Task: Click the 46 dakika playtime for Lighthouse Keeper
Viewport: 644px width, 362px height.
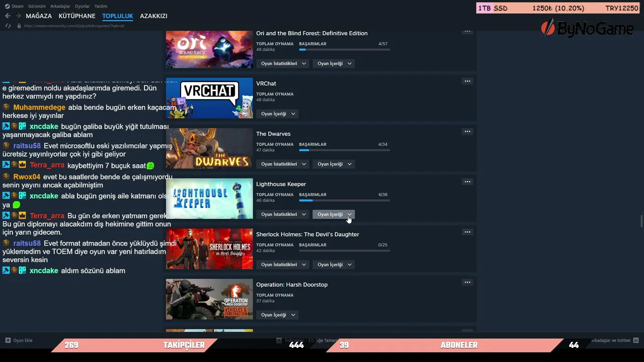Action: (x=265, y=200)
